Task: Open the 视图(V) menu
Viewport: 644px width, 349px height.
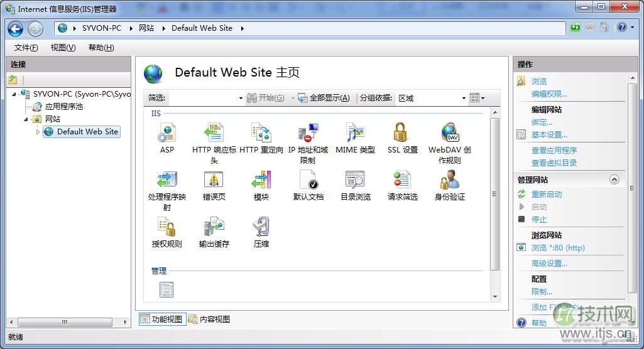Action: pos(63,48)
